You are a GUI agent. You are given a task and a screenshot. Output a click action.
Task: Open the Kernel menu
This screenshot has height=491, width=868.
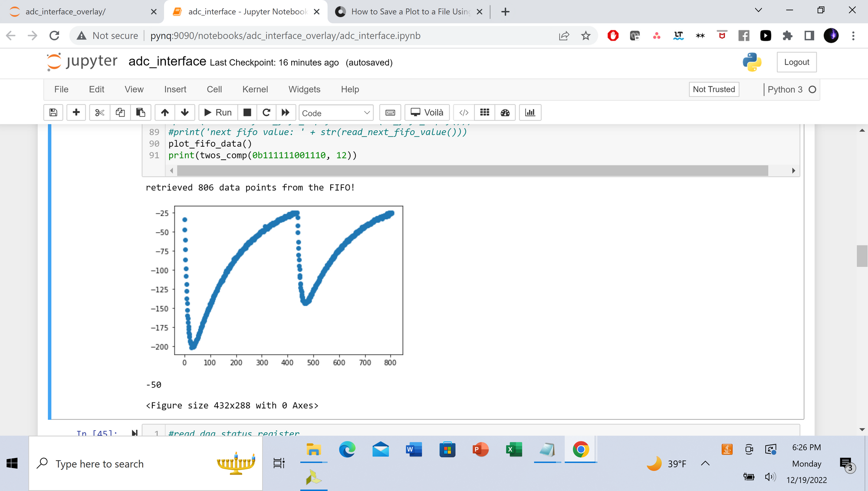click(x=255, y=89)
